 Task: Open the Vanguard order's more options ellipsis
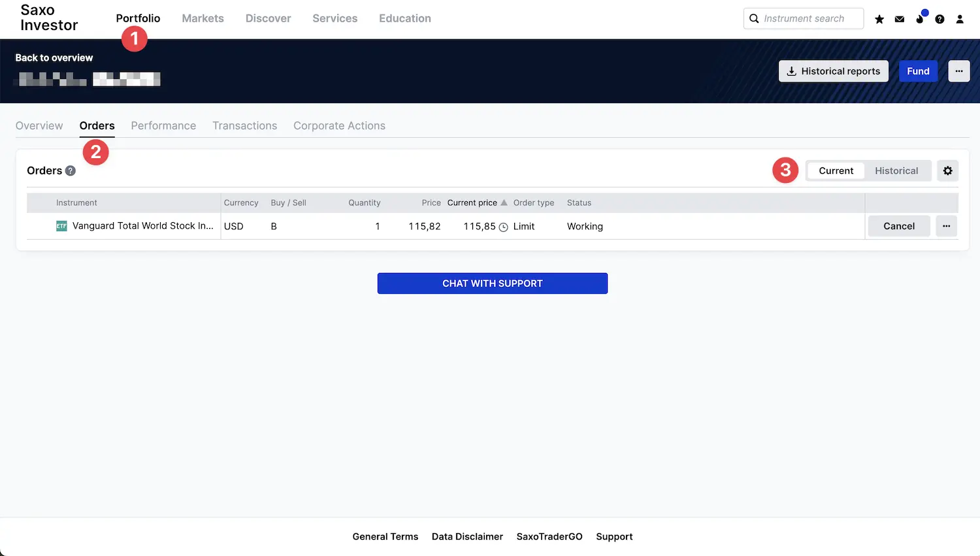[x=947, y=226]
